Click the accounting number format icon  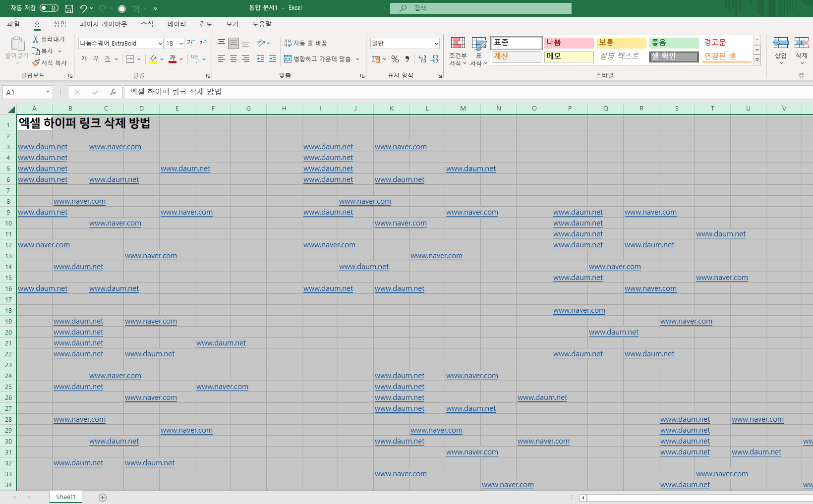tap(376, 59)
